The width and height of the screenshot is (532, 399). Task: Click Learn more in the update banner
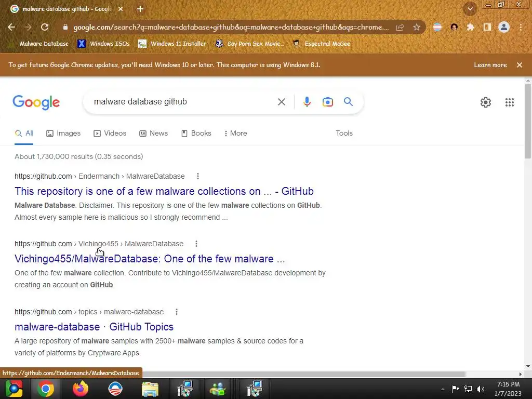tap(490, 65)
